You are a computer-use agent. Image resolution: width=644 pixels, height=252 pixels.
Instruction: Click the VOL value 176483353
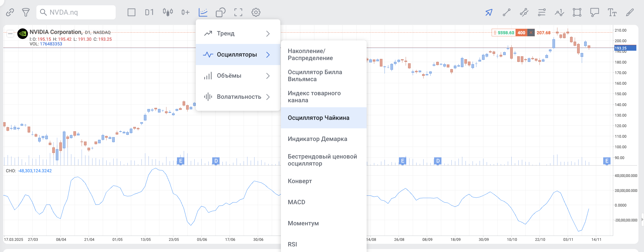pos(51,44)
